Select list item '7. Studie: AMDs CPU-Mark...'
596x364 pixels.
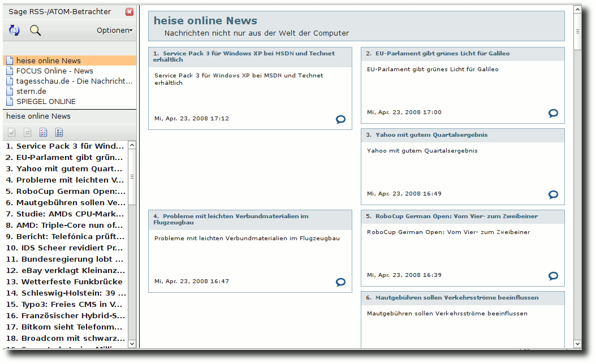[x=66, y=214]
